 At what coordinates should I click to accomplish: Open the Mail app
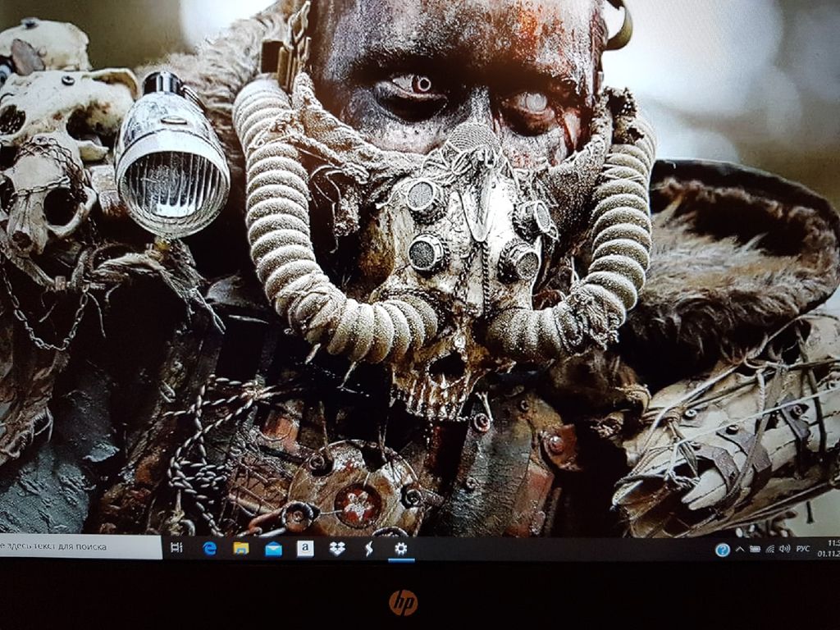point(273,549)
